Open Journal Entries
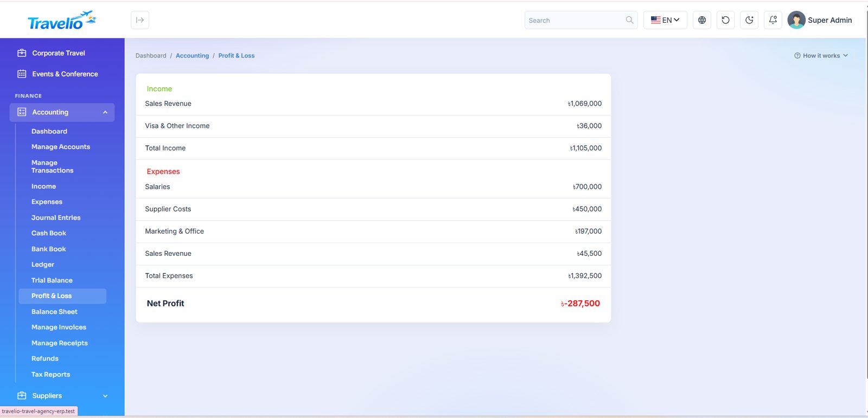The width and height of the screenshot is (868, 418). pos(56,217)
